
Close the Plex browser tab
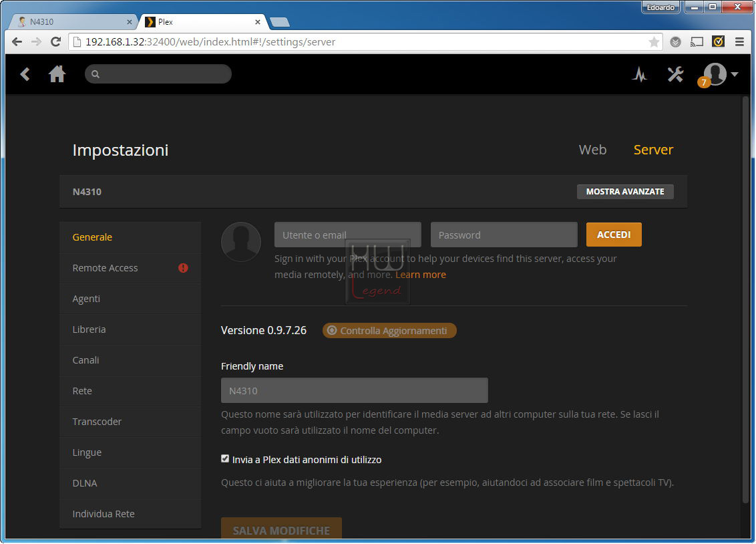[258, 21]
